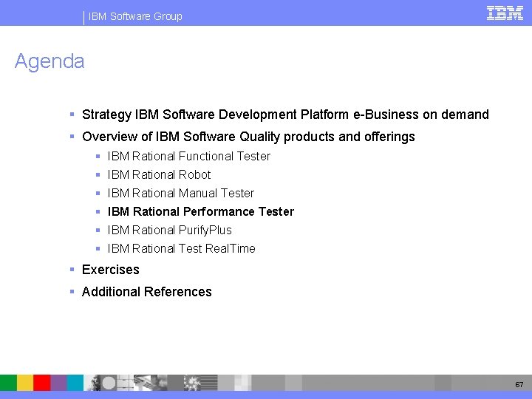
Task: Click the yellow square in footer strip
Action: [25, 383]
